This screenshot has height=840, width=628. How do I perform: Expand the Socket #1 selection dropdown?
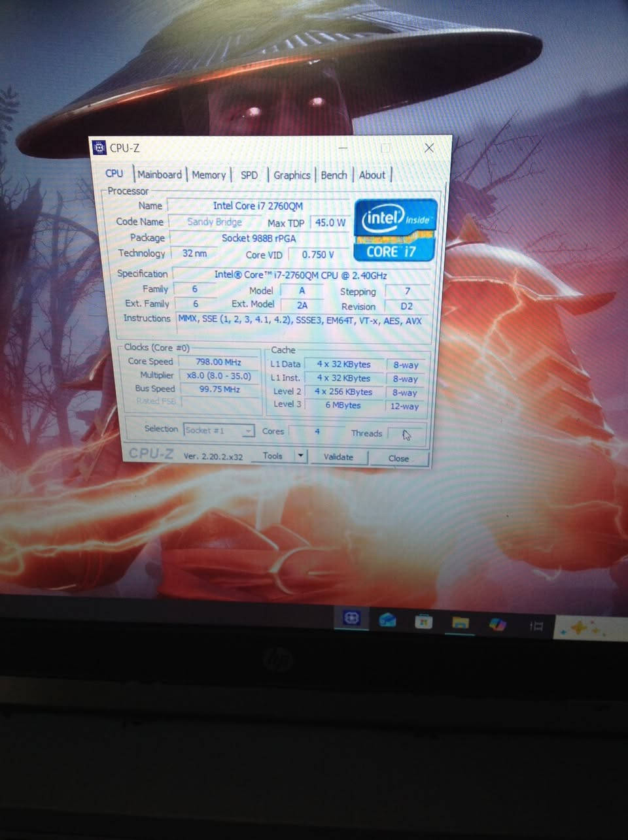click(249, 431)
